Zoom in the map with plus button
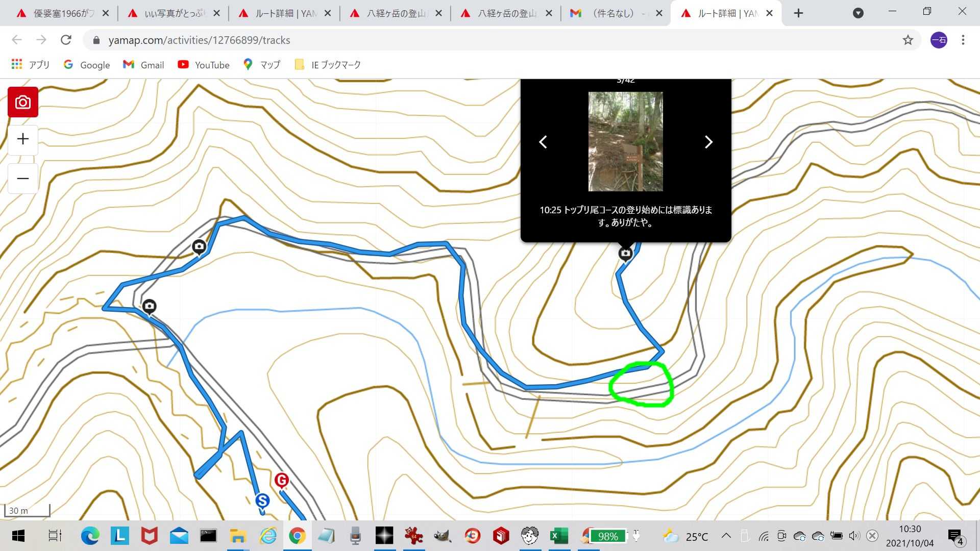Viewport: 980px width, 551px height. (x=22, y=139)
